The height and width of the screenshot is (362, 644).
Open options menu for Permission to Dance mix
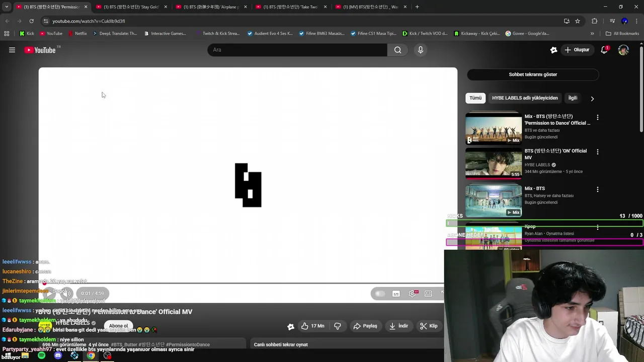598,117
